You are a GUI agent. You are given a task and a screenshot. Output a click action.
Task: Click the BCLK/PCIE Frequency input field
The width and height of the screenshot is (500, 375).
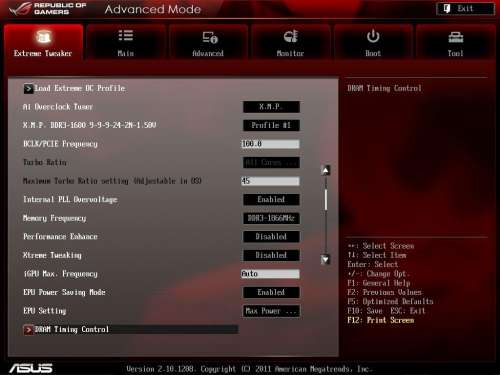point(270,144)
